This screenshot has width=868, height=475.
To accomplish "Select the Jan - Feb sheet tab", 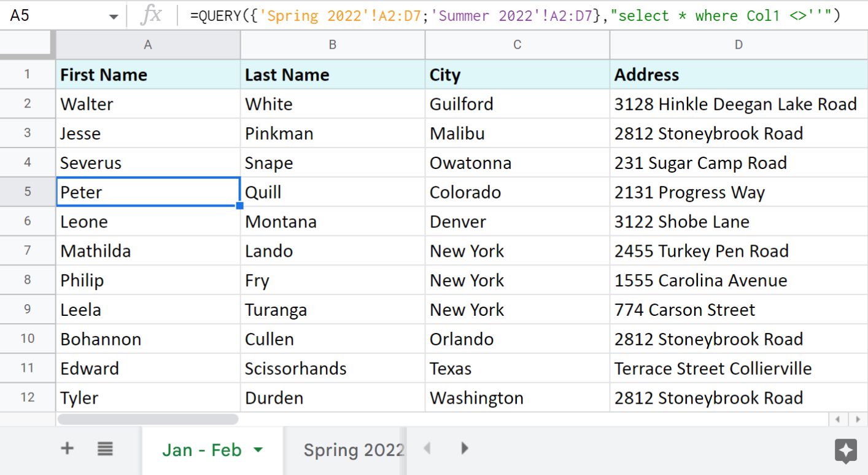I will point(201,450).
